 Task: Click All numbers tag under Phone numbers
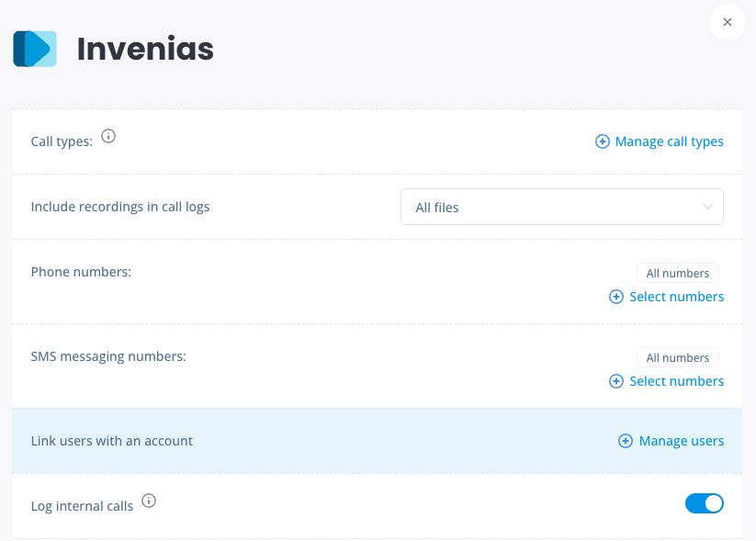[677, 273]
